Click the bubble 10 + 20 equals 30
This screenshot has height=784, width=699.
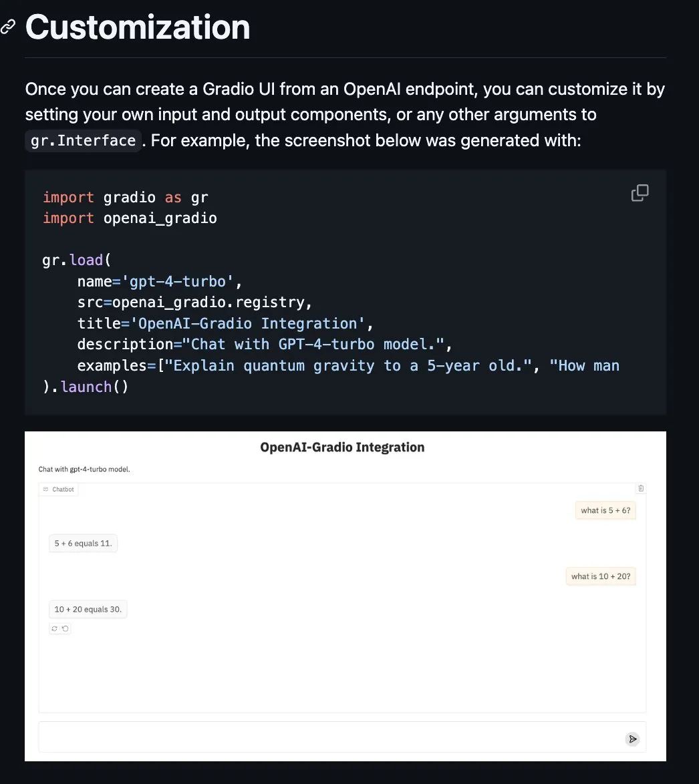[x=88, y=608]
